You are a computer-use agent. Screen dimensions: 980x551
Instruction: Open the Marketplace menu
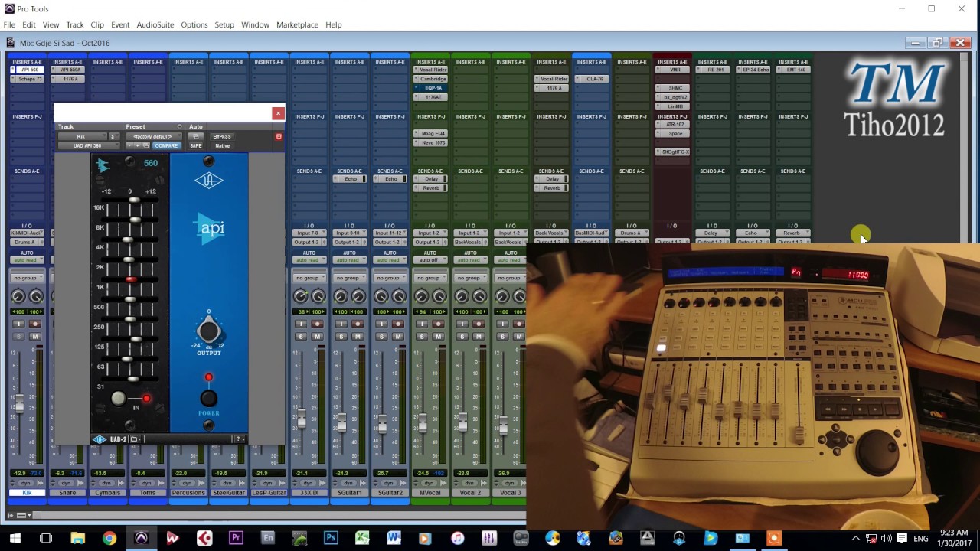(x=297, y=25)
